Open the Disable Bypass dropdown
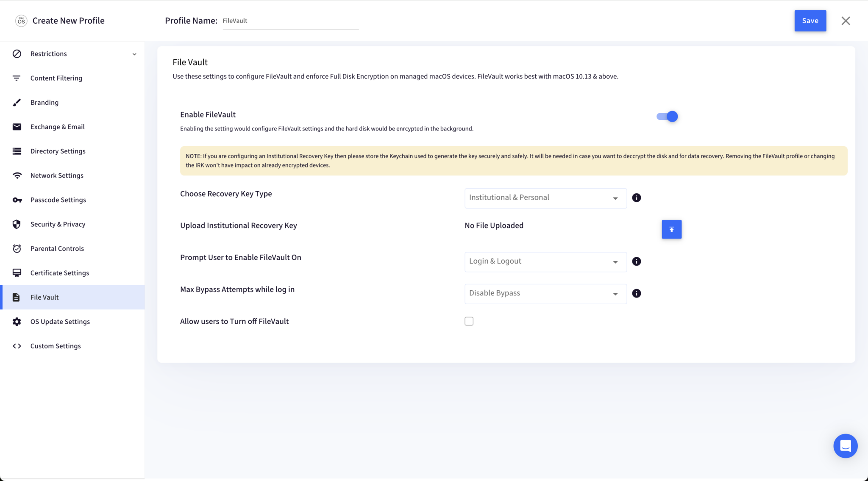This screenshot has height=481, width=868. 546,294
